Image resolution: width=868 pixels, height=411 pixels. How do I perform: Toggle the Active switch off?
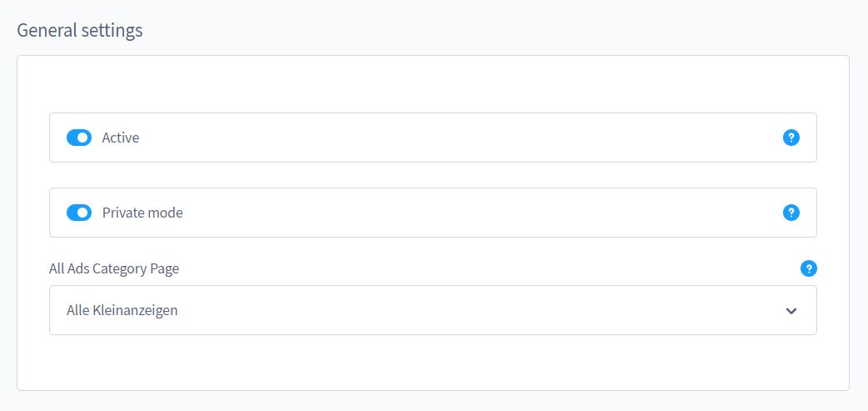coord(79,138)
